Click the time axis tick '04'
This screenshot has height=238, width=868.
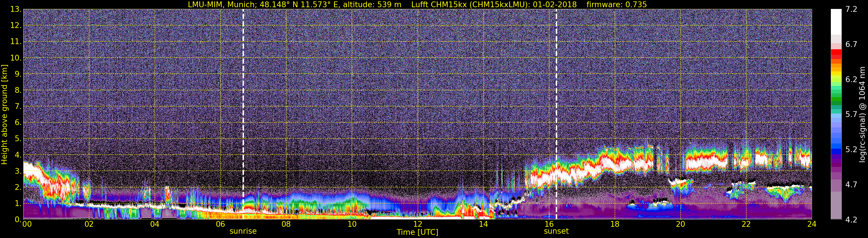(155, 224)
